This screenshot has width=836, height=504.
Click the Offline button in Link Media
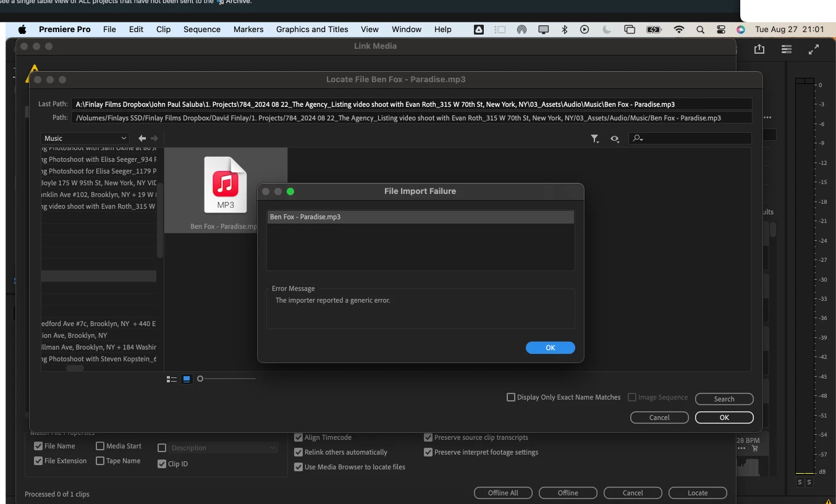coord(568,493)
